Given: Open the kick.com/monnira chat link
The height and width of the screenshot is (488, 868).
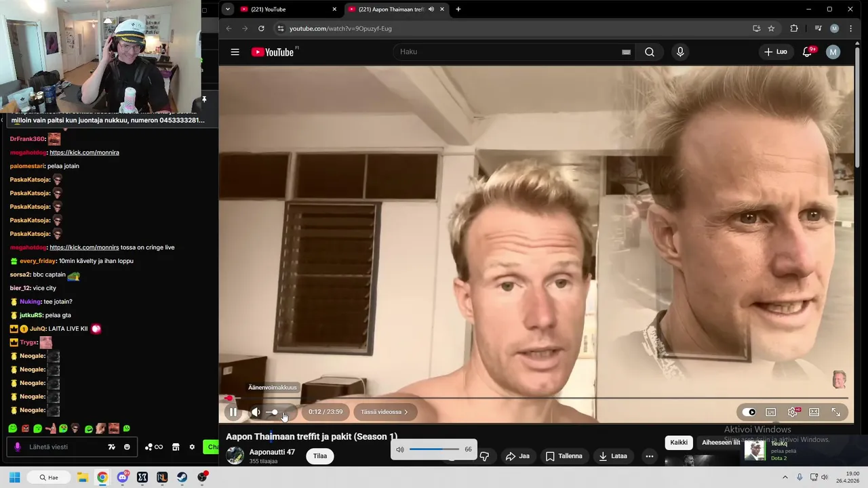Looking at the screenshot, I should click(x=84, y=152).
